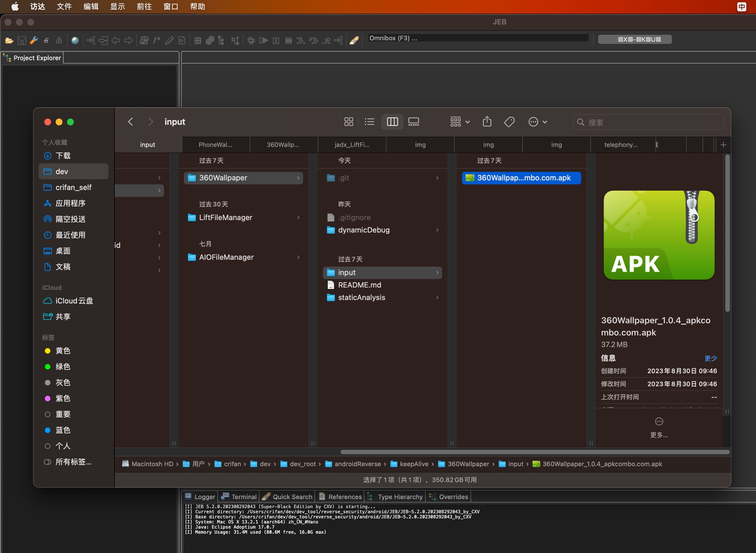Toggle iCloud Drive sidebar visibility

point(75,300)
